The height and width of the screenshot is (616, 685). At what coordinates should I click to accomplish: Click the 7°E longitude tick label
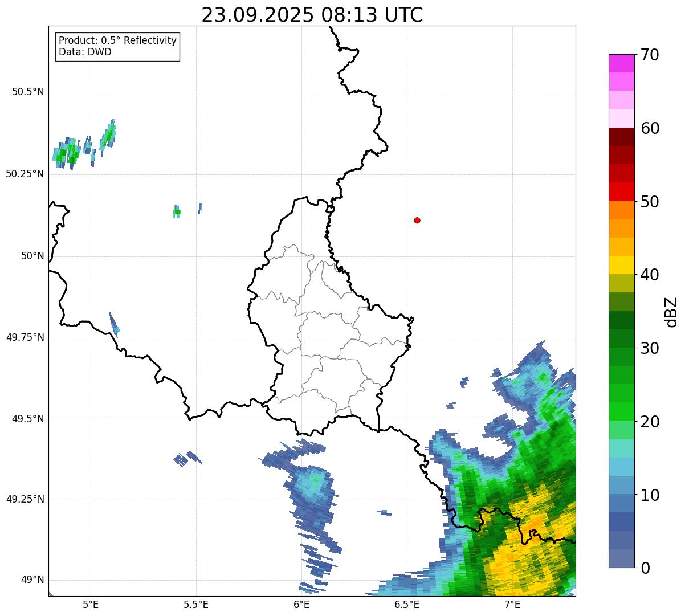512,604
